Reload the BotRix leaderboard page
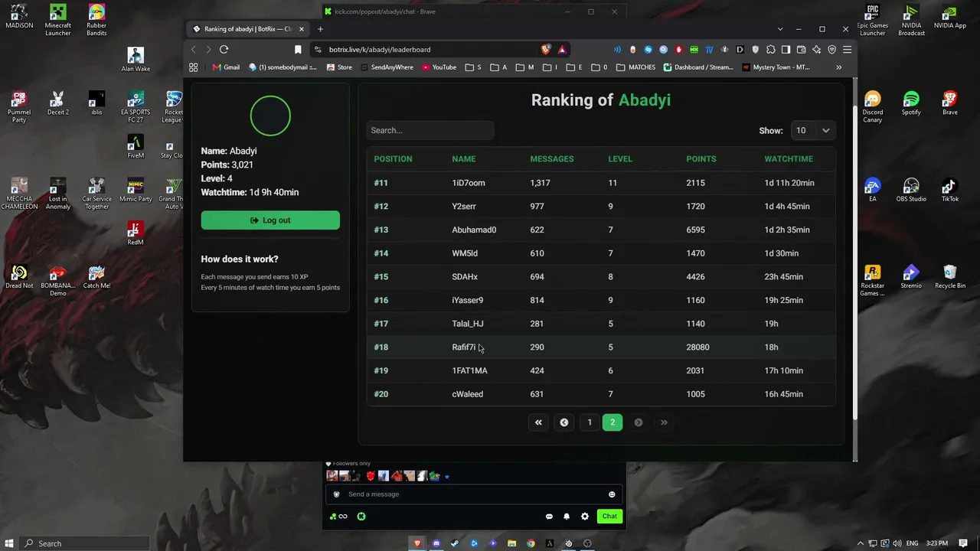980x551 pixels. [224, 49]
